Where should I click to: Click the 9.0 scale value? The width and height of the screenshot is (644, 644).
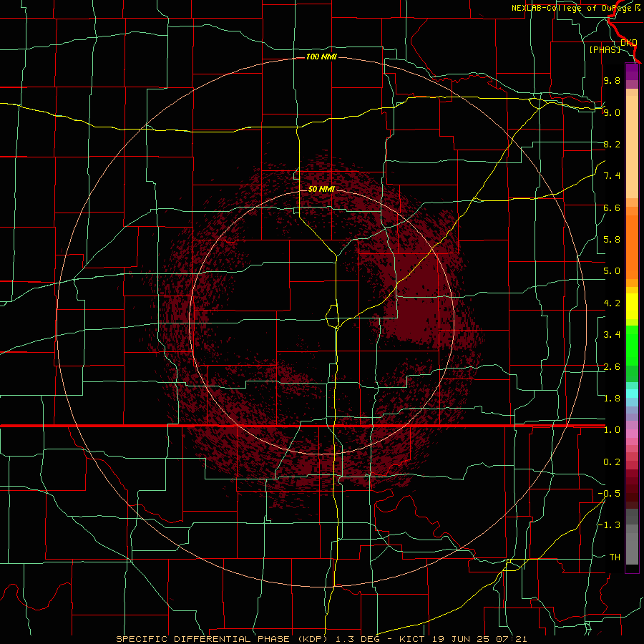point(612,112)
